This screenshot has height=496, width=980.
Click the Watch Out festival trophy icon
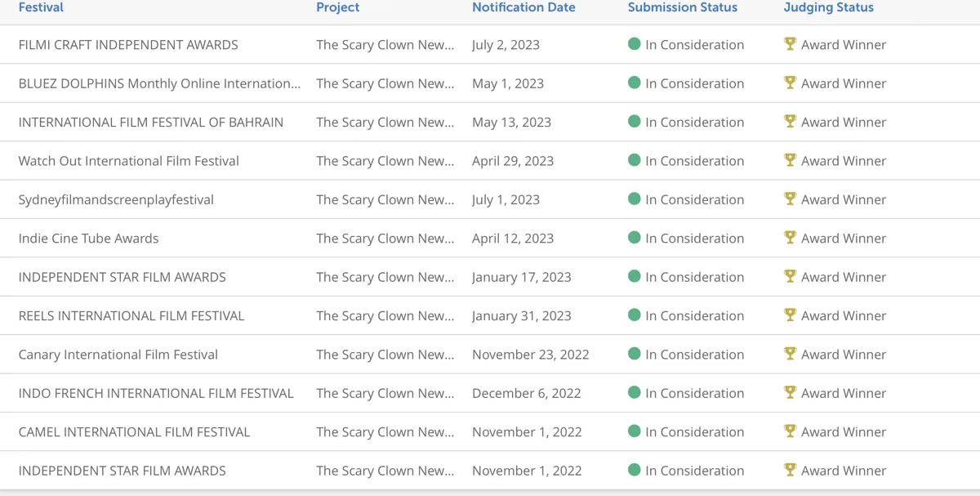[790, 159]
